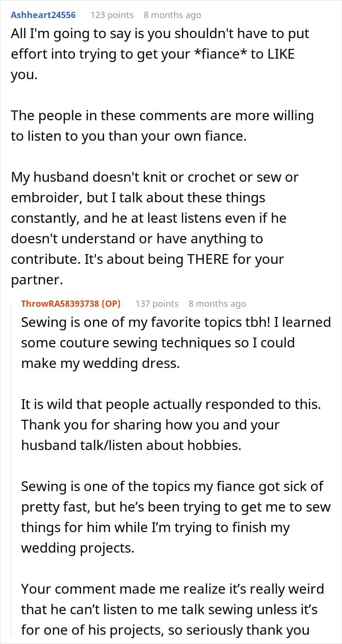Click the paragraph 'Sewing is one of my favorite topics'
Image resolution: width=342 pixels, height=644 pixels.
(176, 343)
